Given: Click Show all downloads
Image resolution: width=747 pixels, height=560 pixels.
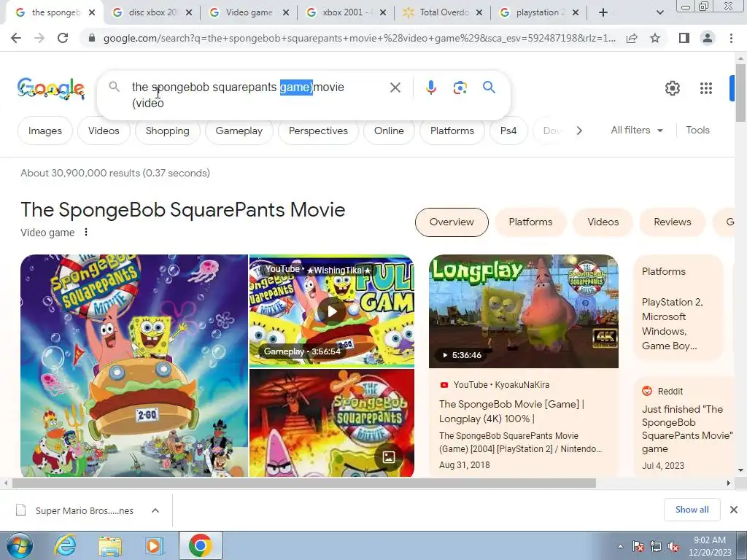Looking at the screenshot, I should coord(692,510).
